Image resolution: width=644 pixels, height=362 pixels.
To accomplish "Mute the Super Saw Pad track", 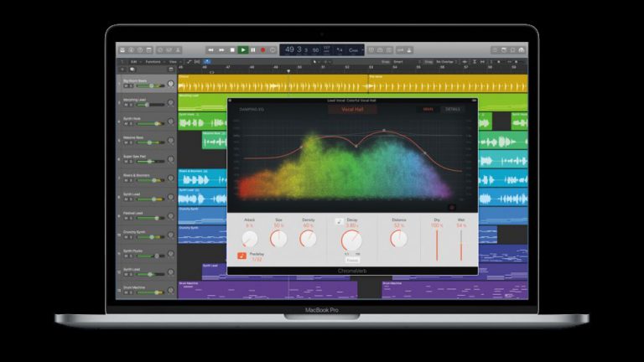I will (126, 161).
